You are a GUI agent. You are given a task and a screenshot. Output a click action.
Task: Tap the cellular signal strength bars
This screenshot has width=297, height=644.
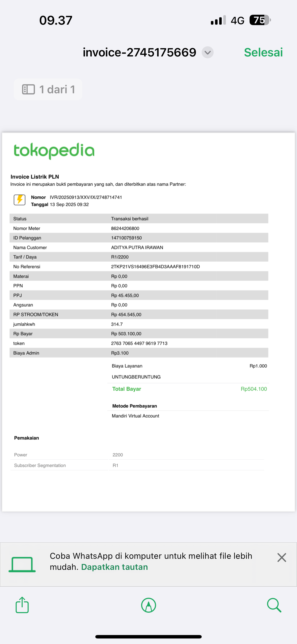coord(218,20)
